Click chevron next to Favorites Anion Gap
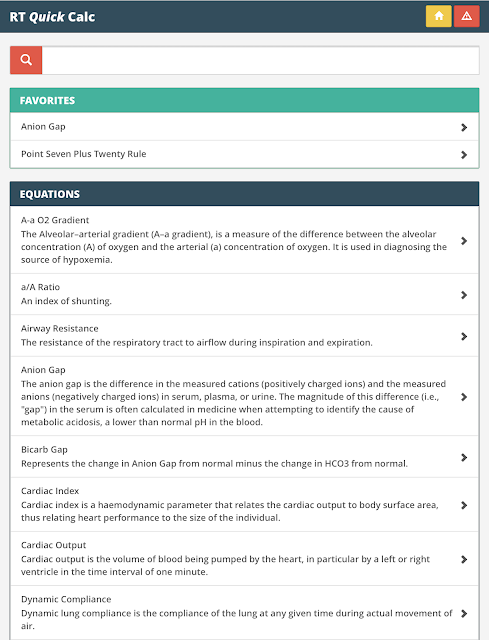489x640 pixels. pos(464,127)
